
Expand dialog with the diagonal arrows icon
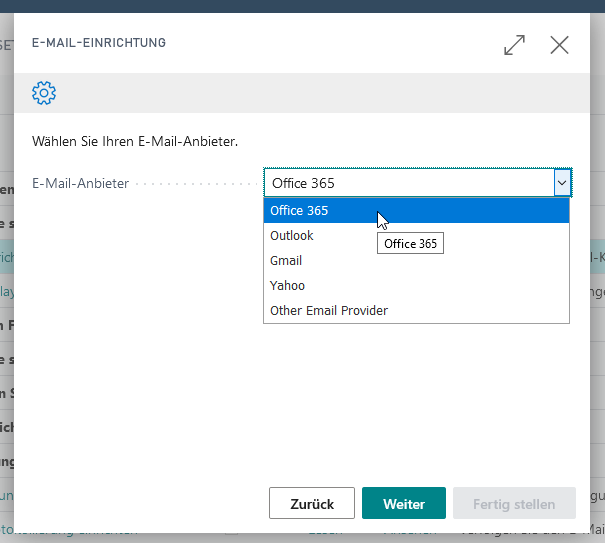tap(514, 45)
